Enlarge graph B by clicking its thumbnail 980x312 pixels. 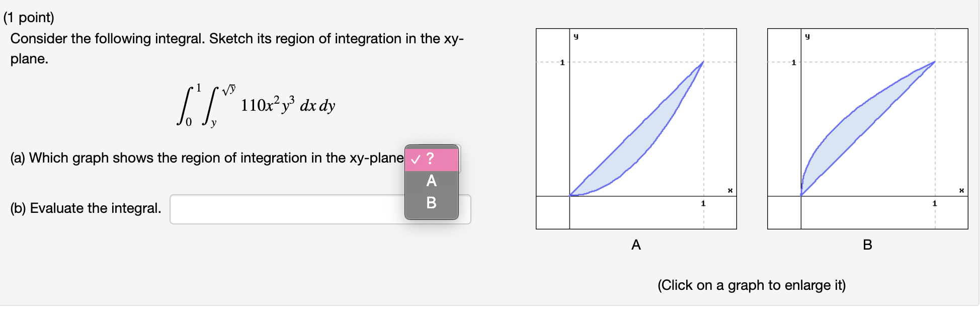(868, 128)
